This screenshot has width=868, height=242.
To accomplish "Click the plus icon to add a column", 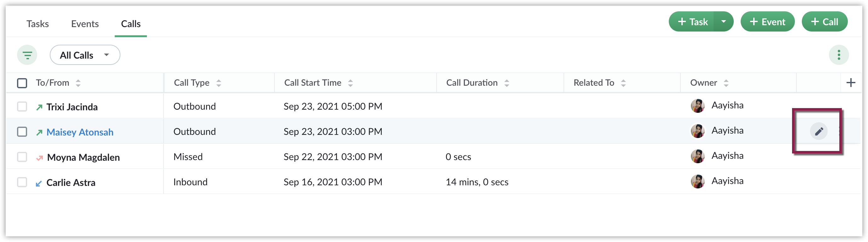I will point(850,83).
